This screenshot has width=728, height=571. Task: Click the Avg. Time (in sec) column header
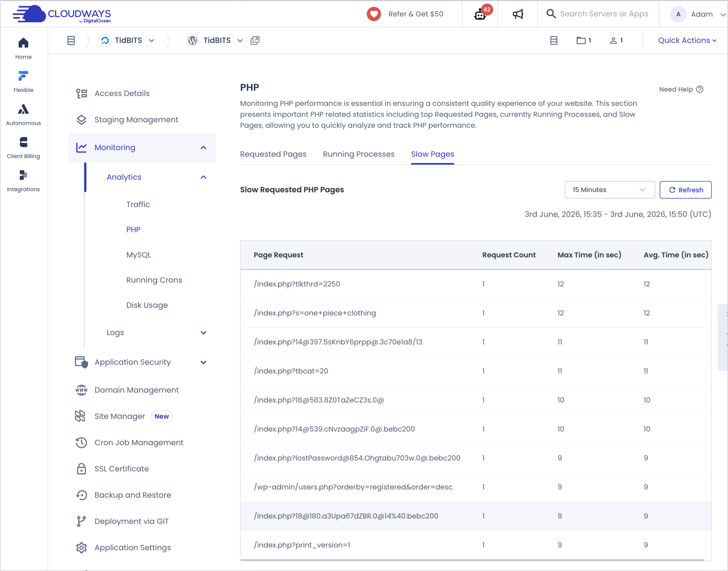click(676, 255)
